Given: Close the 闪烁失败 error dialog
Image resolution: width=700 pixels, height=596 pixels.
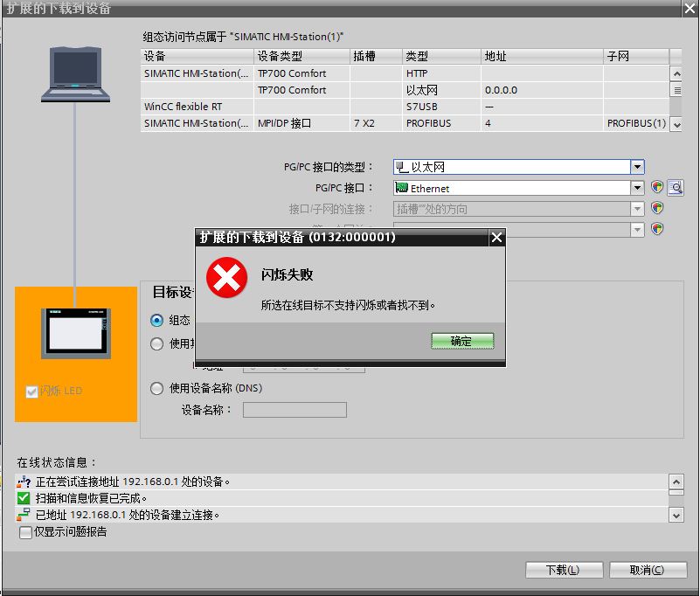Looking at the screenshot, I should [x=497, y=238].
